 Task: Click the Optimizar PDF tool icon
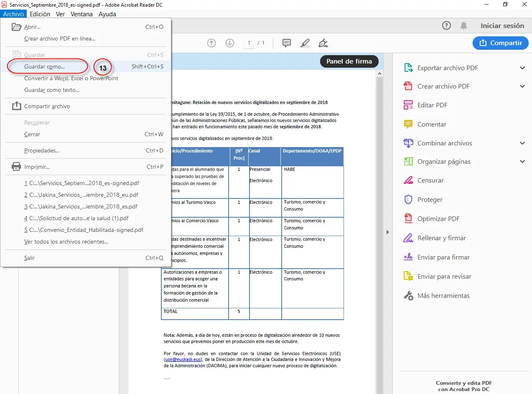tap(408, 219)
